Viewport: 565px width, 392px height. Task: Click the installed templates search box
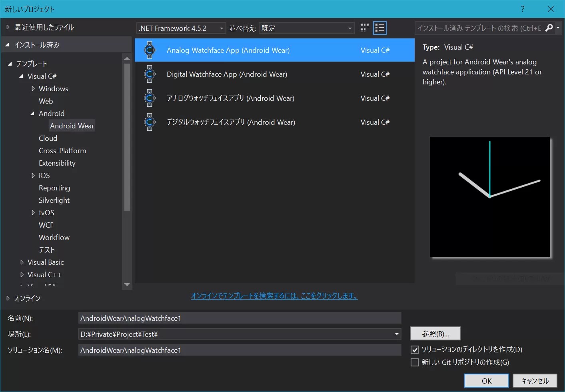click(x=479, y=28)
